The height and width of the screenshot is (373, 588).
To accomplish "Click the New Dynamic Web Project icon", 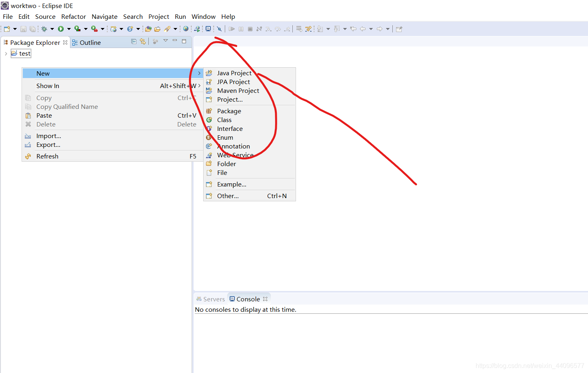I will 114,29.
